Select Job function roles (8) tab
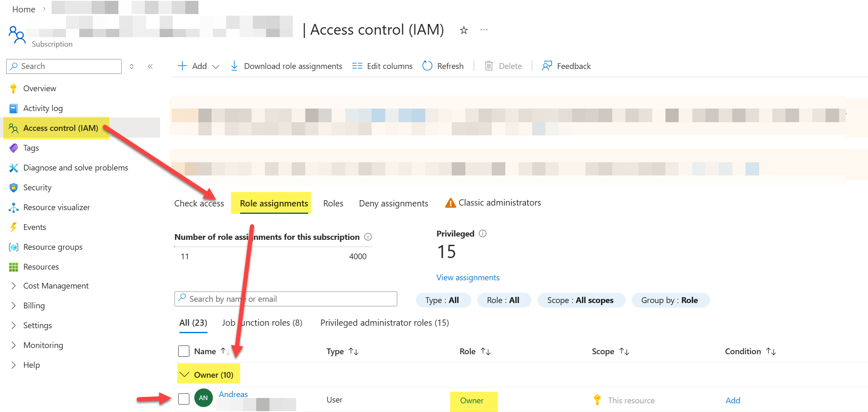The height and width of the screenshot is (412, 868). pos(262,323)
